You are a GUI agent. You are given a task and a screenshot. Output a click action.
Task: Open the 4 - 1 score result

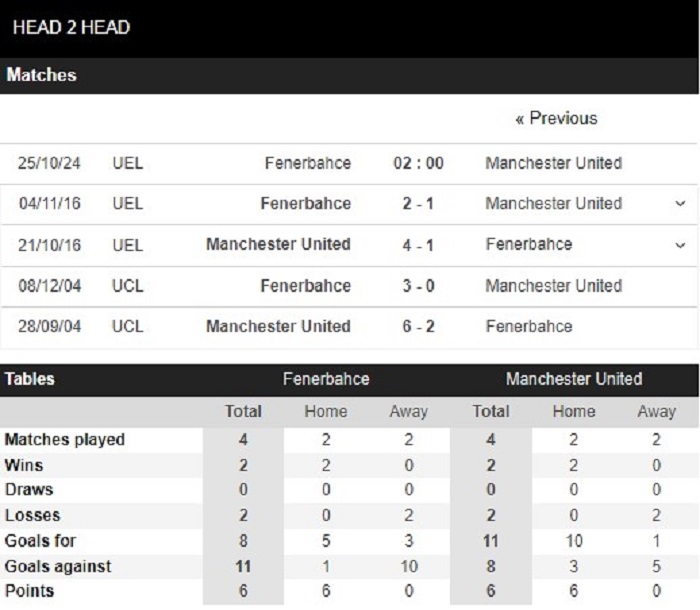tap(418, 245)
